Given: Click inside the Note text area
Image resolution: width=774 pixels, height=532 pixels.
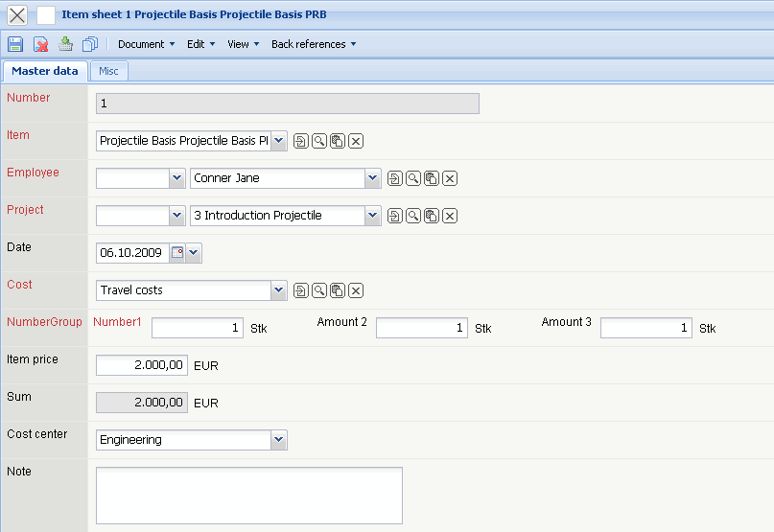Looking at the screenshot, I should point(249,496).
